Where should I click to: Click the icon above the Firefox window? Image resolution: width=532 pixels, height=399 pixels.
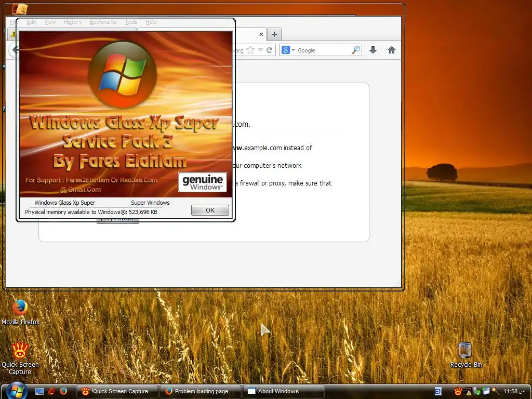(20, 9)
